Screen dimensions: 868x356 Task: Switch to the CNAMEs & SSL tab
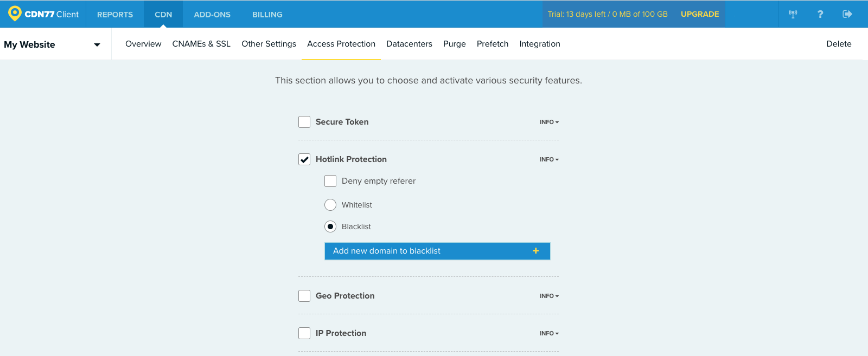201,44
